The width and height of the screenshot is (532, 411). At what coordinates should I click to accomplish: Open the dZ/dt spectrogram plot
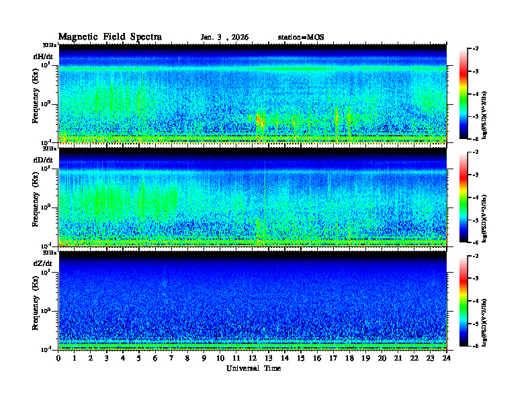[253, 301]
